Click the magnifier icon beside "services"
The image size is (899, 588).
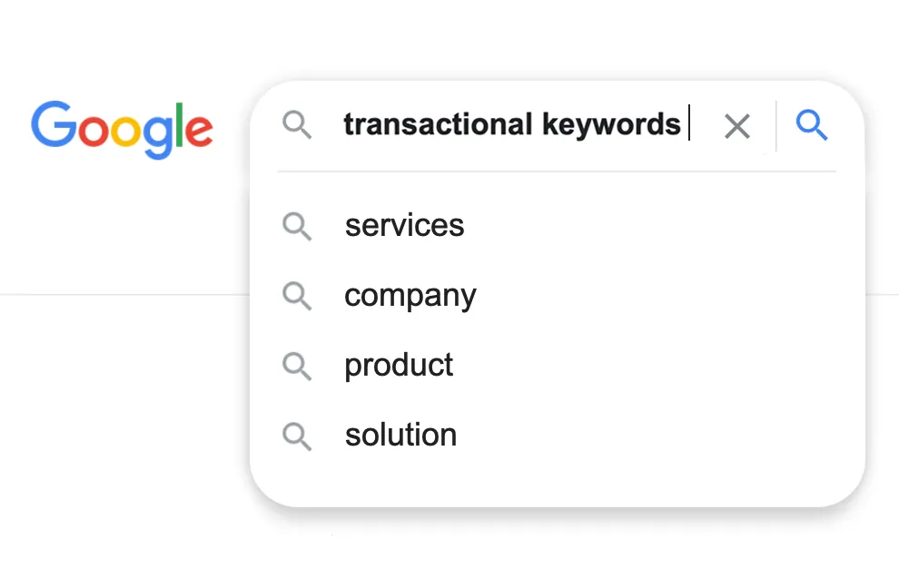tap(297, 226)
